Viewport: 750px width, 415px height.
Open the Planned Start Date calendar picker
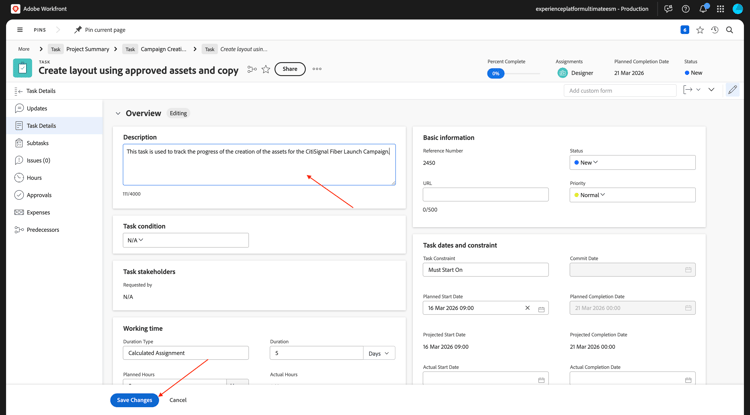(x=541, y=308)
